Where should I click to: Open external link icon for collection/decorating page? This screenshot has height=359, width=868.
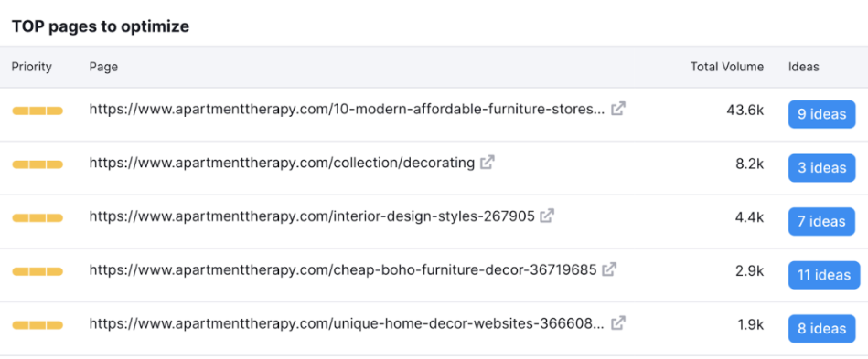coord(488,163)
